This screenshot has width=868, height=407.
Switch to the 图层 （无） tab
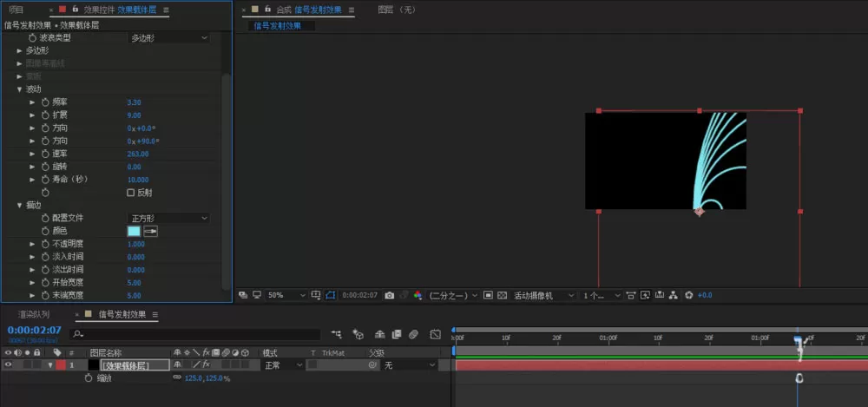397,10
